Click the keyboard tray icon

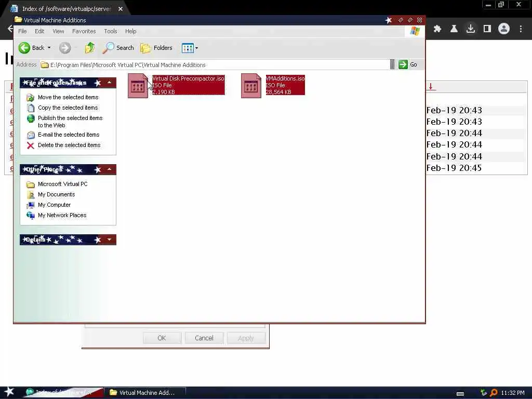pos(460,394)
